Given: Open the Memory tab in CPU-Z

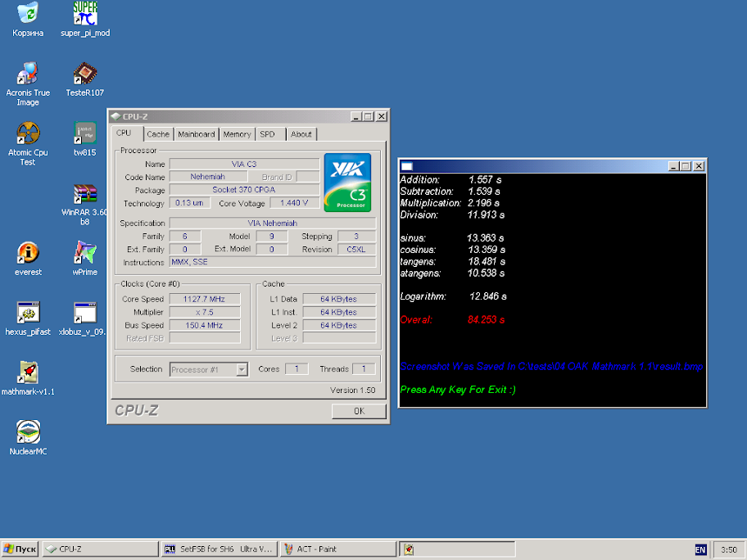Looking at the screenshot, I should click(237, 134).
